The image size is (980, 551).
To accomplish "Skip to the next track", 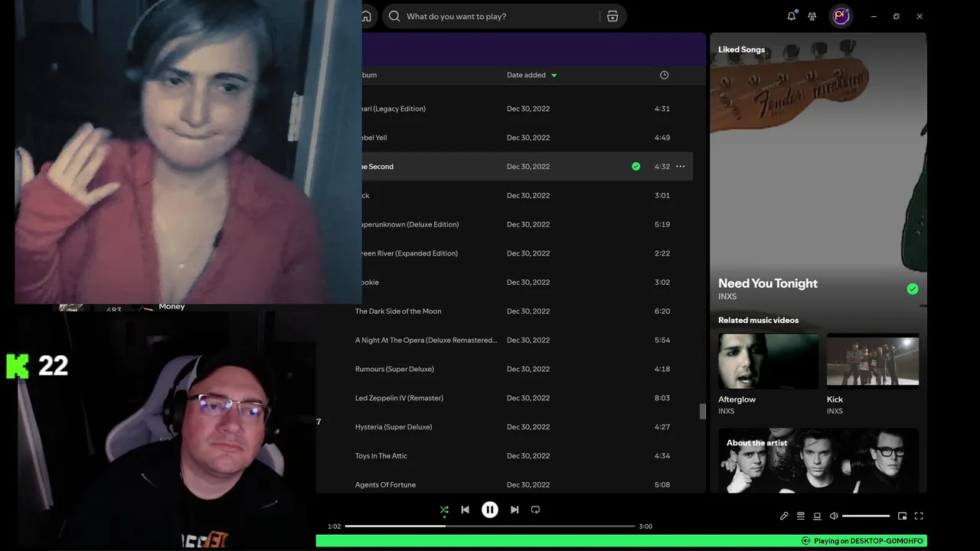I will (x=514, y=510).
